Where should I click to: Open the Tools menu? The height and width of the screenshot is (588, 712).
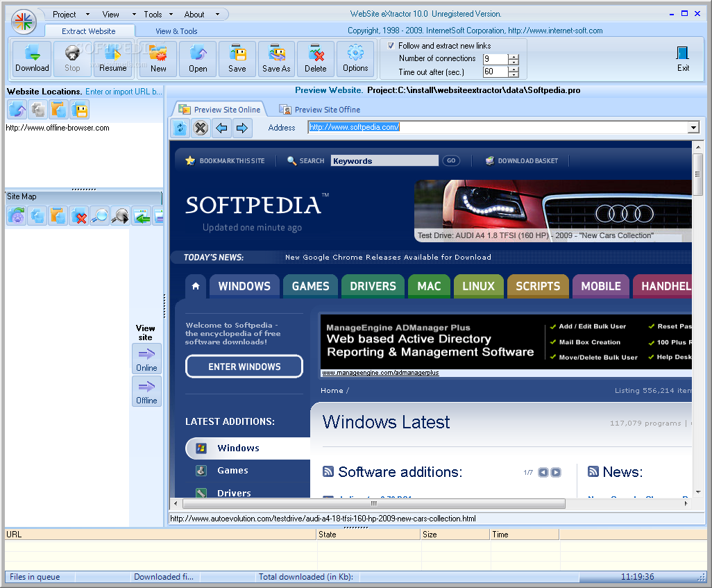pos(153,15)
